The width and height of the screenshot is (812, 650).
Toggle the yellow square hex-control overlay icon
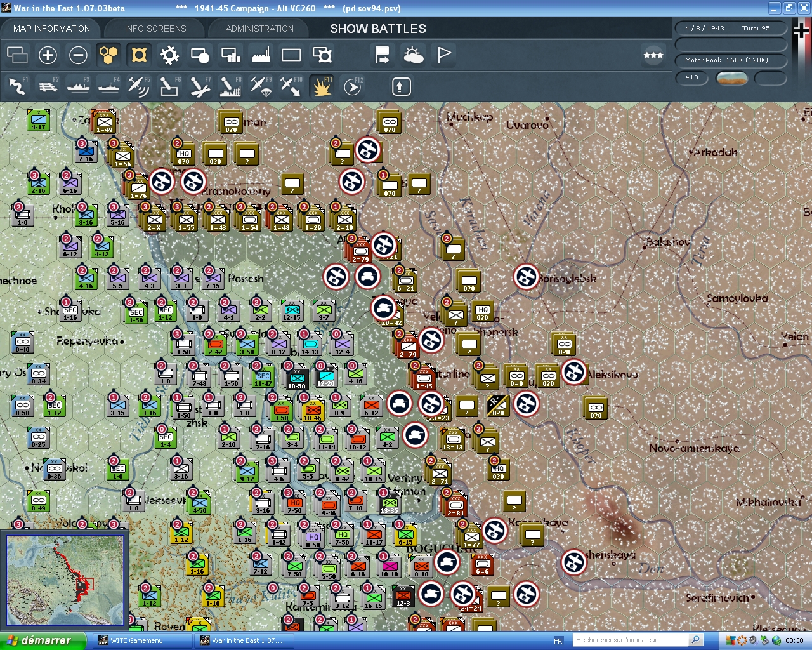[x=139, y=55]
